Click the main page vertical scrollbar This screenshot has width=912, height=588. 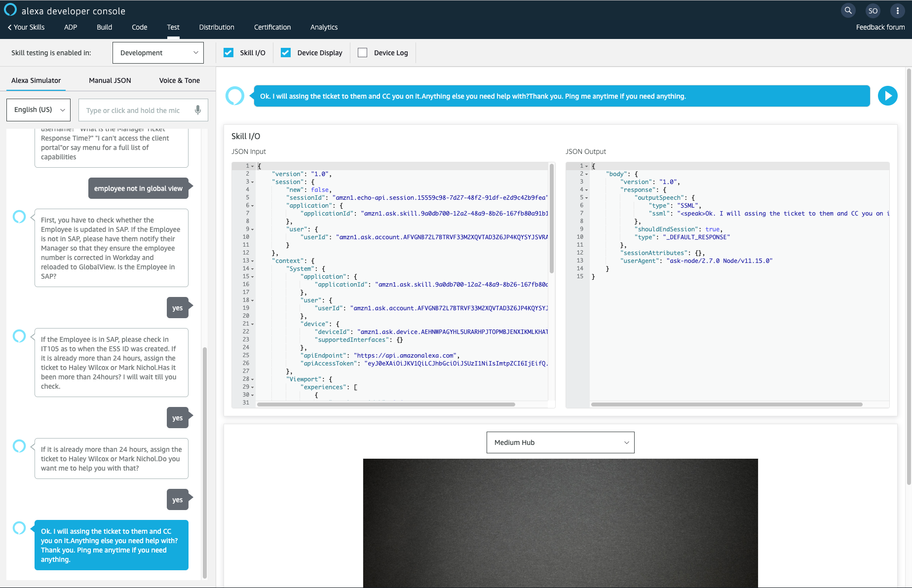(909, 276)
